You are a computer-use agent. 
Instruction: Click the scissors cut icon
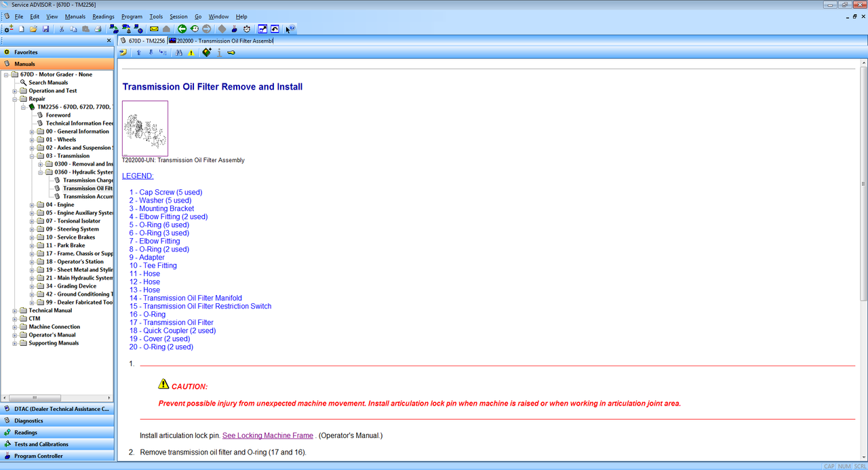tap(62, 29)
